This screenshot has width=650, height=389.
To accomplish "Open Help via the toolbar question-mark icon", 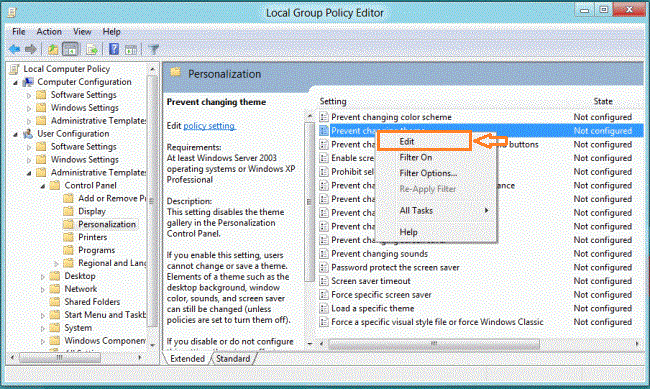I will [x=114, y=49].
